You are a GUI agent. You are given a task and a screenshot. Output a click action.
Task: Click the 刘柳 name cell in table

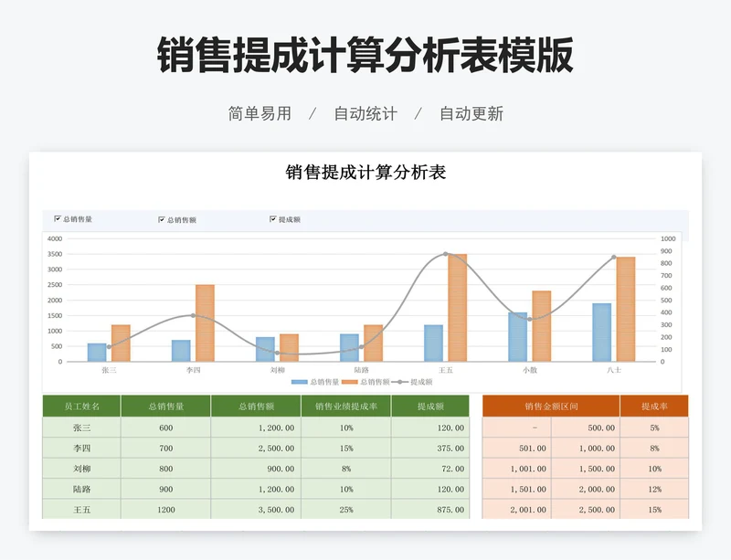81,469
